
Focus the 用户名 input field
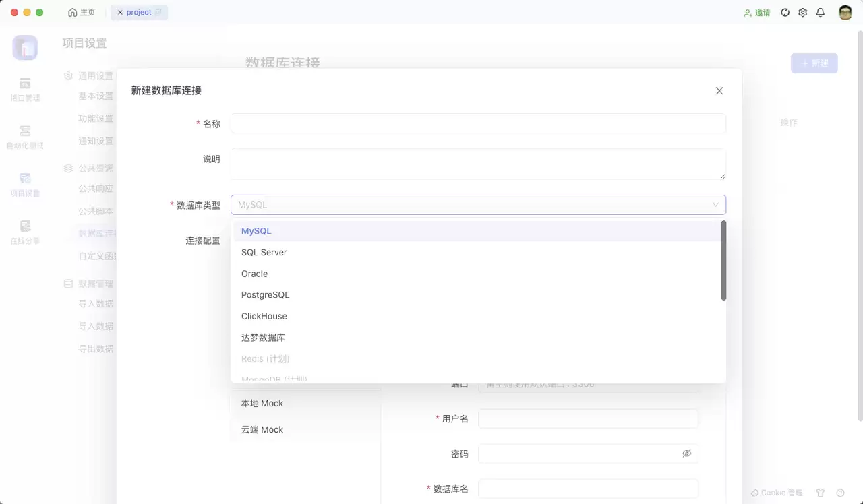click(588, 418)
